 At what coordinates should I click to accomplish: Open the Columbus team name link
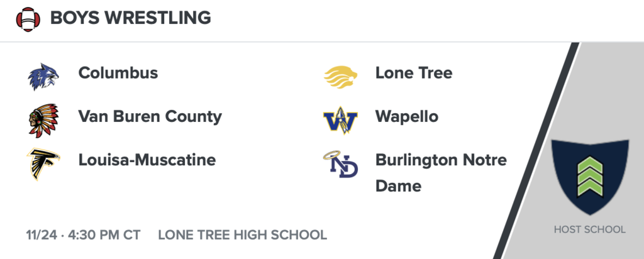click(x=118, y=73)
